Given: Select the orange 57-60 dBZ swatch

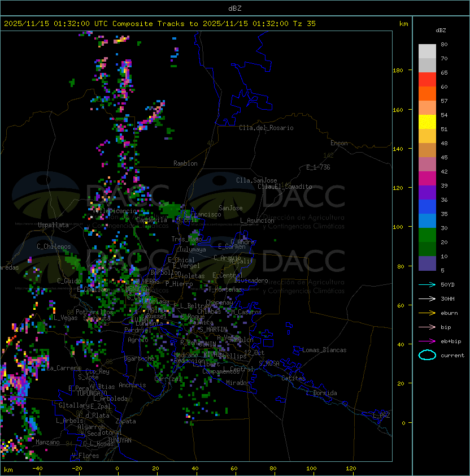Looking at the screenshot, I should pos(427,93).
